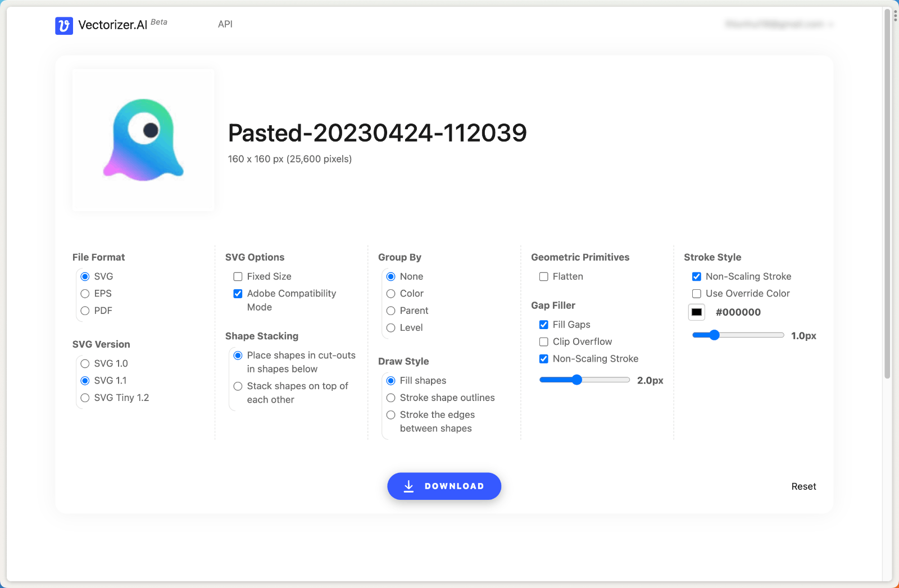Open the API page
This screenshot has width=899, height=588.
tap(225, 24)
